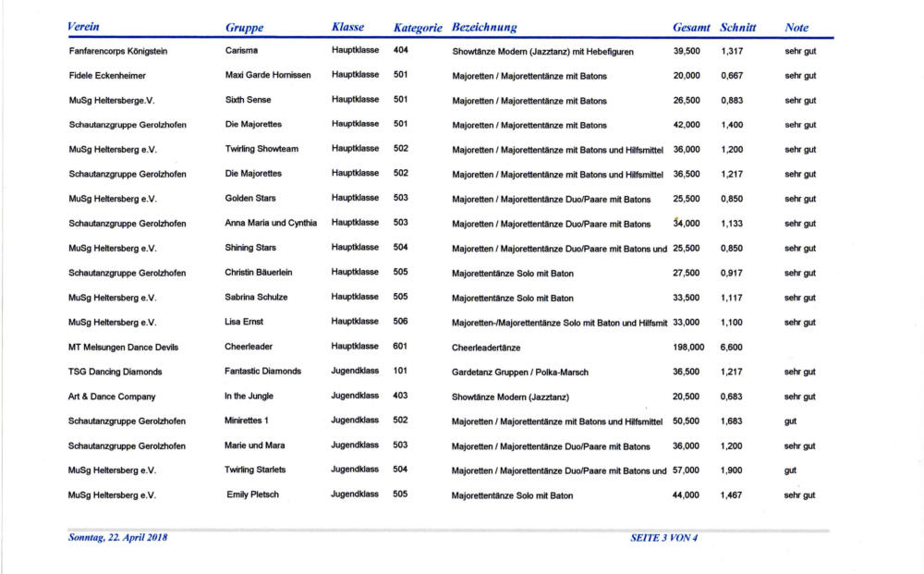Image resolution: width=924 pixels, height=574 pixels.
Task: Click TSG Dancing Diamonds entry
Action: click(x=115, y=372)
